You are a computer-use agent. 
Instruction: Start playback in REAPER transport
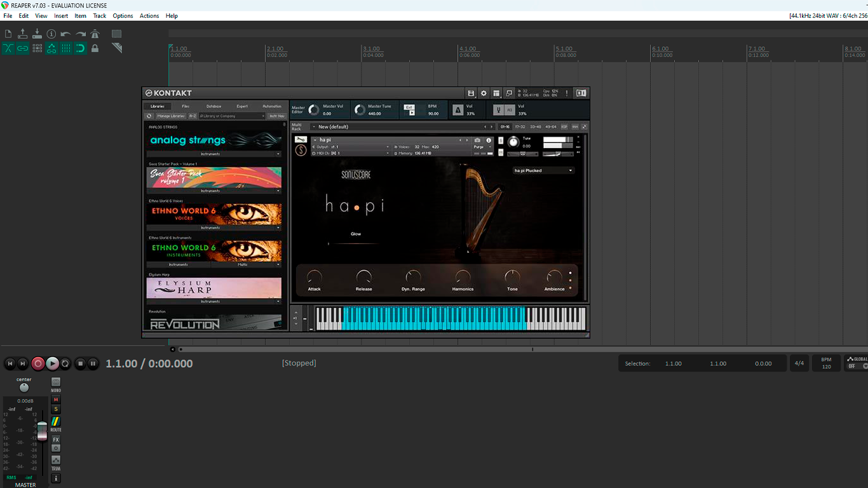point(52,363)
